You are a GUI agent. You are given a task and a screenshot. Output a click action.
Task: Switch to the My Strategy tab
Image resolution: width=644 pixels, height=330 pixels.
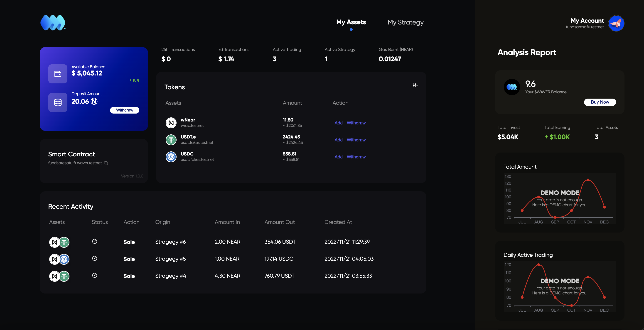[405, 22]
